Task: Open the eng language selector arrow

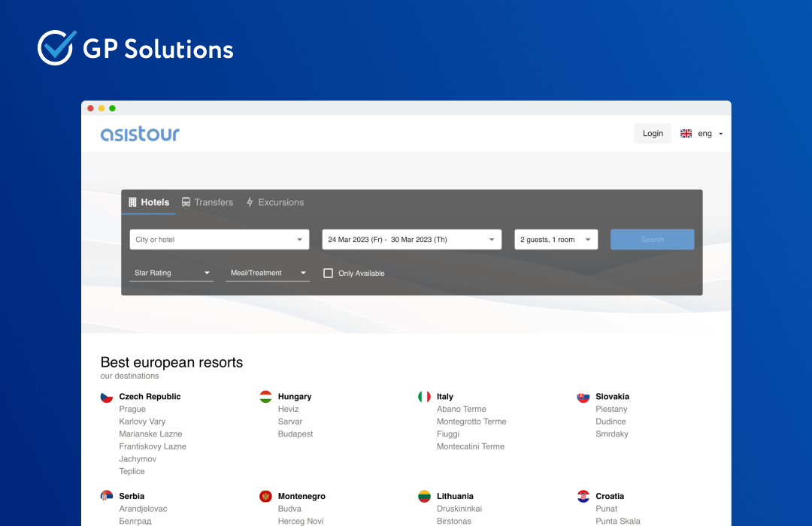Action: point(720,134)
